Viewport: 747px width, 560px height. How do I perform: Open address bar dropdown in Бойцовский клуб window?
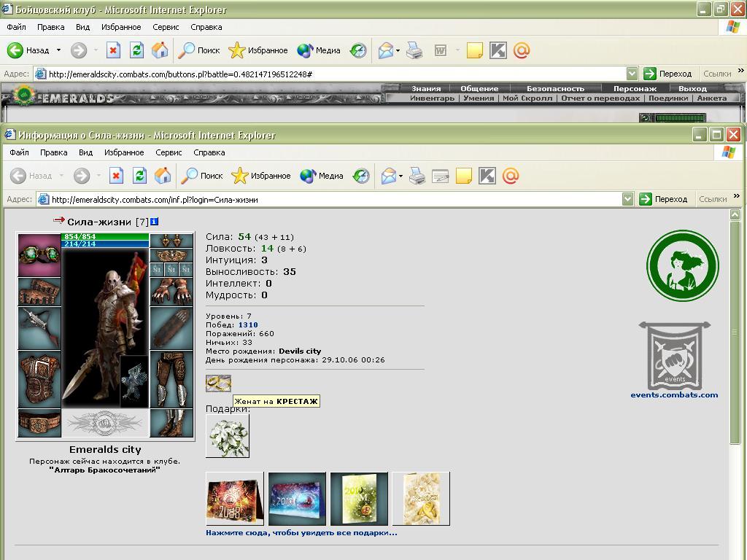click(x=632, y=74)
